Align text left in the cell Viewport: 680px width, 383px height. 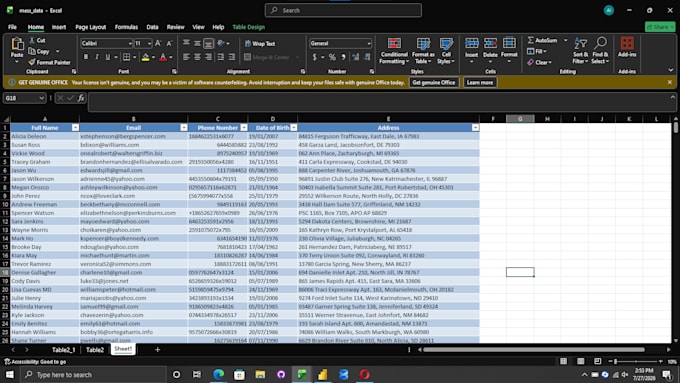(x=186, y=57)
